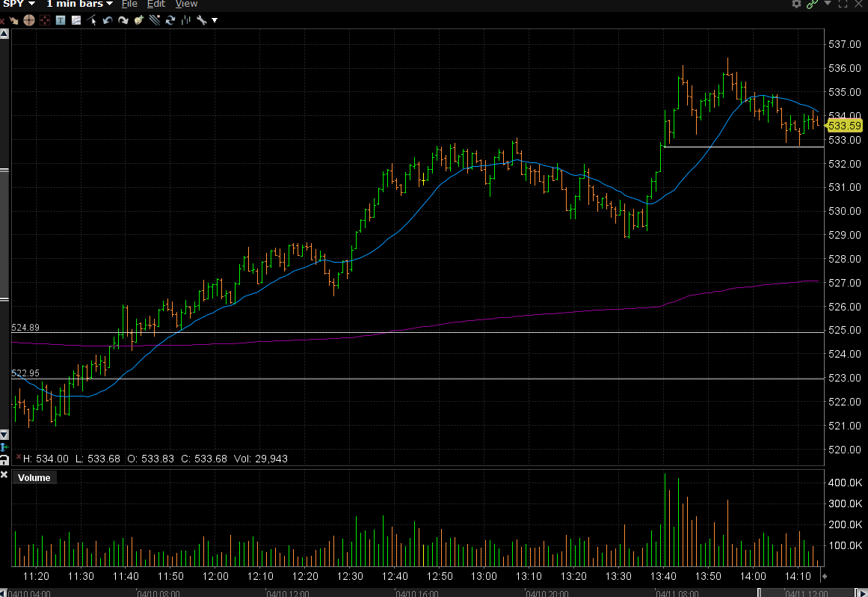
Task: Click the red zoom-to-fit arrows icon
Action: point(45,20)
